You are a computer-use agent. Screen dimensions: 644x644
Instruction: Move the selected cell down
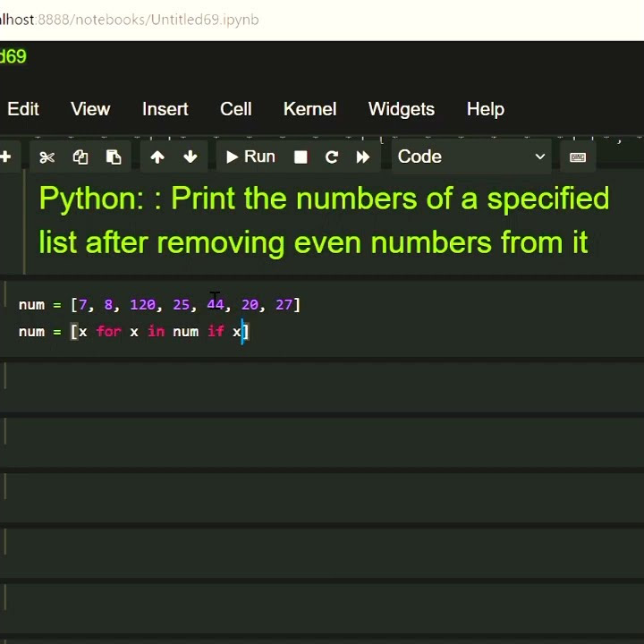tap(191, 157)
